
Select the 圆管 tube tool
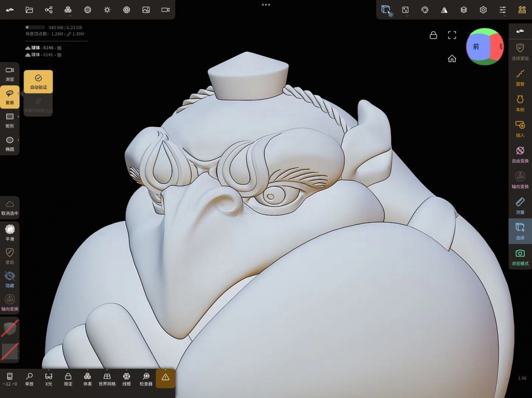[520, 77]
